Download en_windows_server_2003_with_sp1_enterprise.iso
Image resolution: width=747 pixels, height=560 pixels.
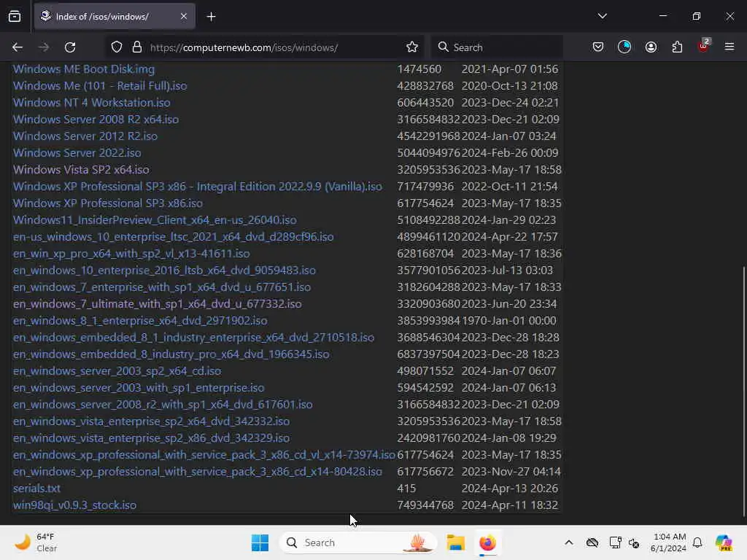(139, 388)
